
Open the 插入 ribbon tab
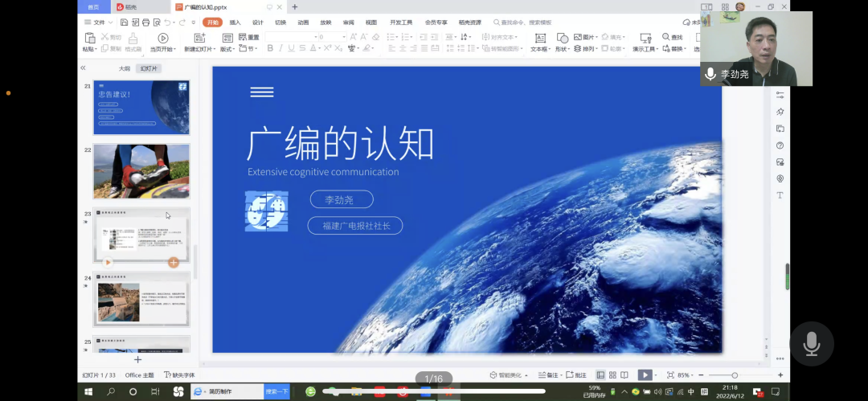tap(235, 23)
